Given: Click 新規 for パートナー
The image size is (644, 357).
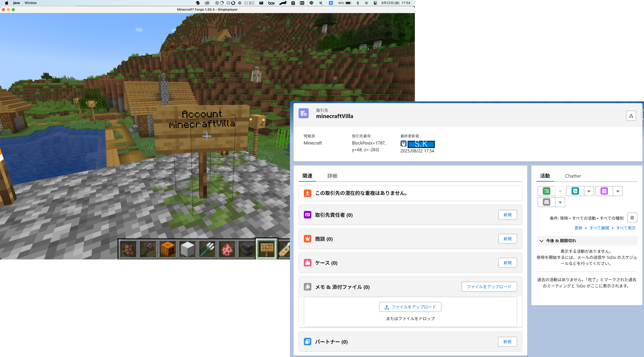Looking at the screenshot, I should pyautogui.click(x=507, y=341).
